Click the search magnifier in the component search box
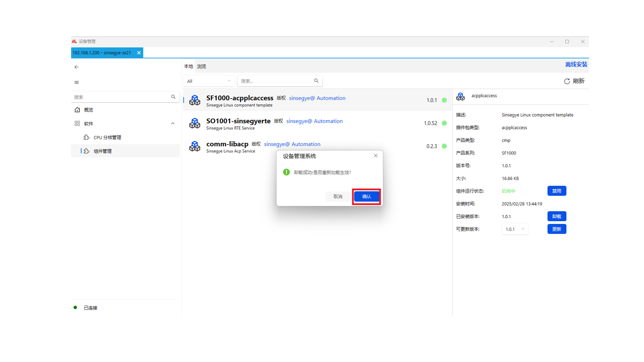Screen dimensions: 644x362 pos(316,81)
